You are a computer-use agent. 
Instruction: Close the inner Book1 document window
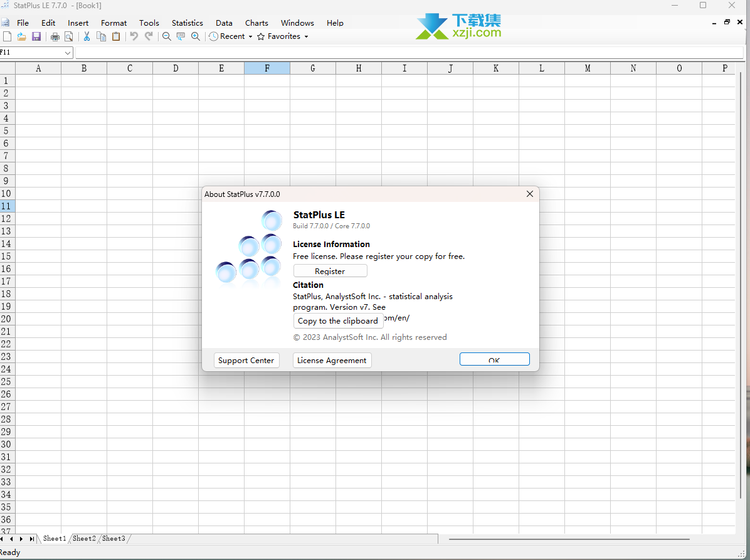coord(740,22)
